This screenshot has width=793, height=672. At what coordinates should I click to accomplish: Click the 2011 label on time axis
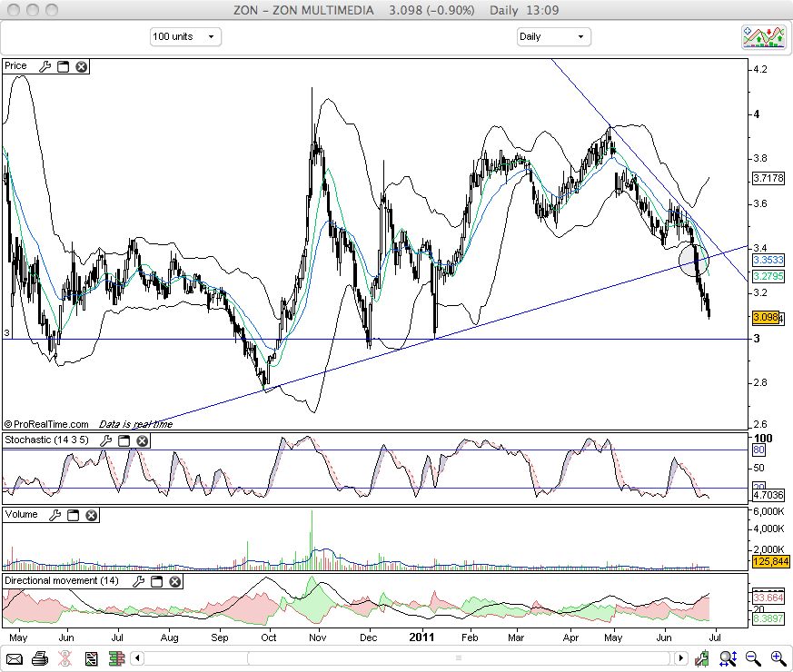[x=421, y=637]
